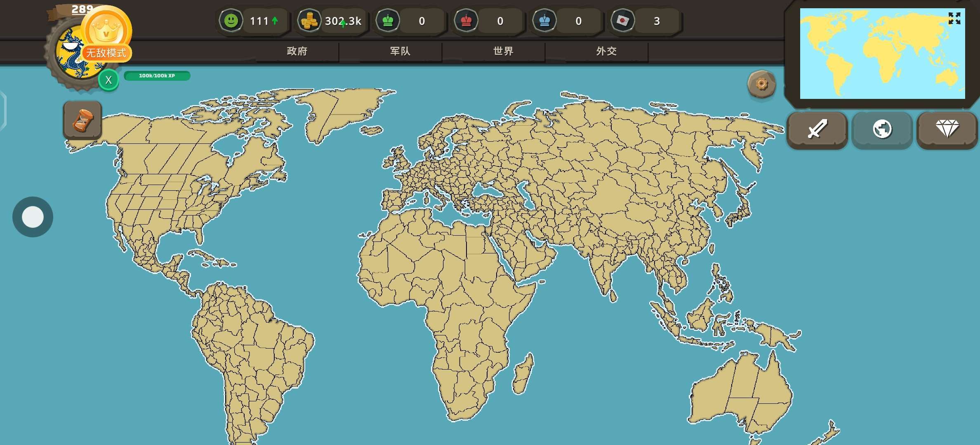Click the blue king chess icon
980x445 pixels.
click(x=544, y=21)
